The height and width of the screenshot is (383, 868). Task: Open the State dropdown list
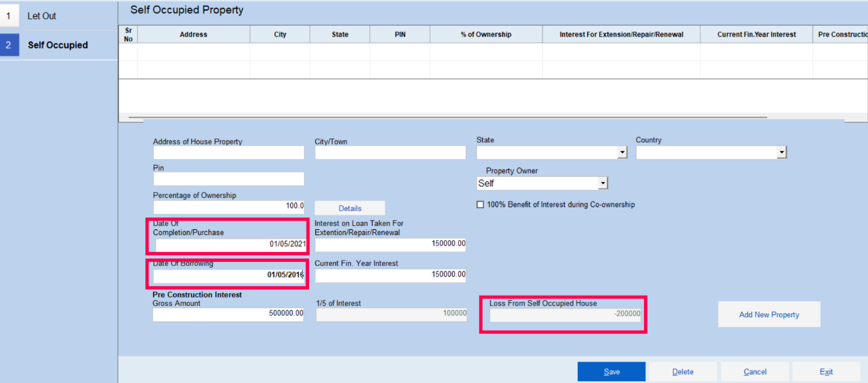click(x=622, y=152)
